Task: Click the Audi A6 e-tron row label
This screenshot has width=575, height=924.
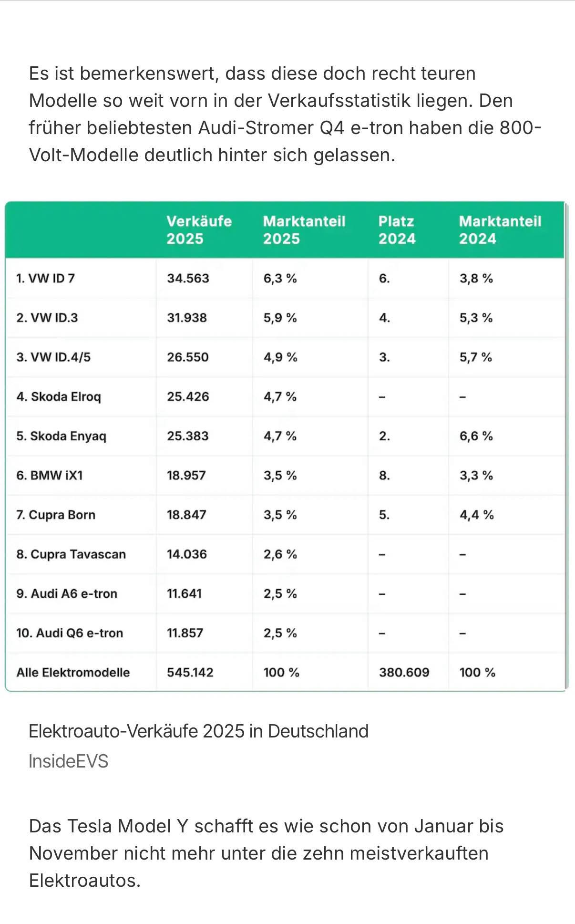Action: pyautogui.click(x=66, y=594)
